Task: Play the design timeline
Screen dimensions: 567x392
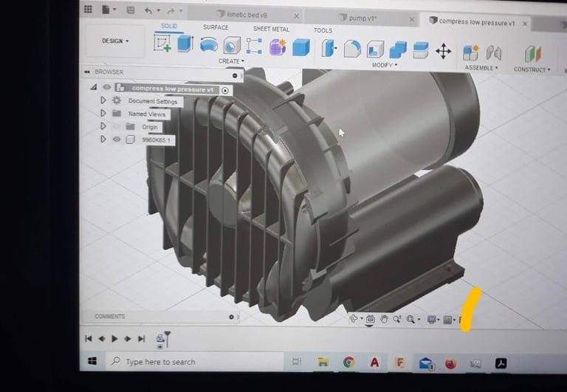Action: pos(114,339)
